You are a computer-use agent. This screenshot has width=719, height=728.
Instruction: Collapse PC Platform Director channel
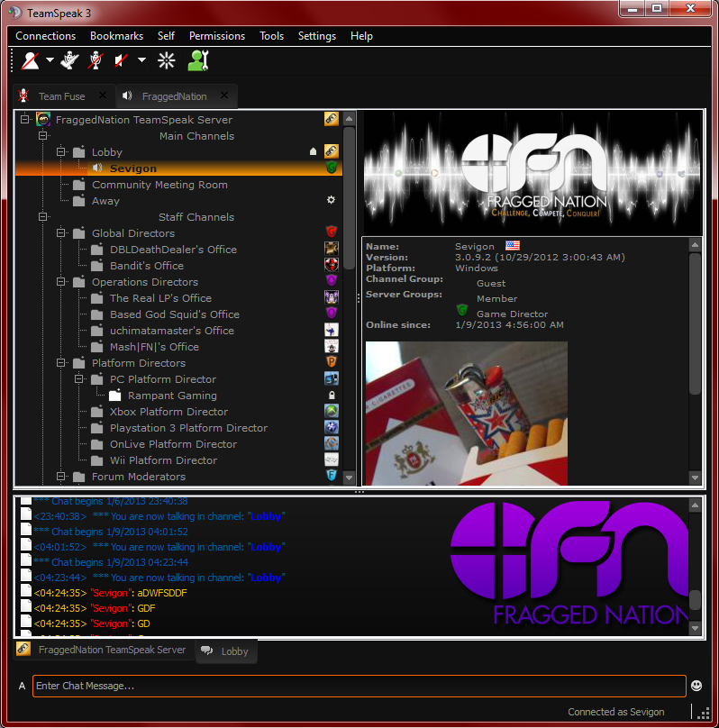click(79, 379)
